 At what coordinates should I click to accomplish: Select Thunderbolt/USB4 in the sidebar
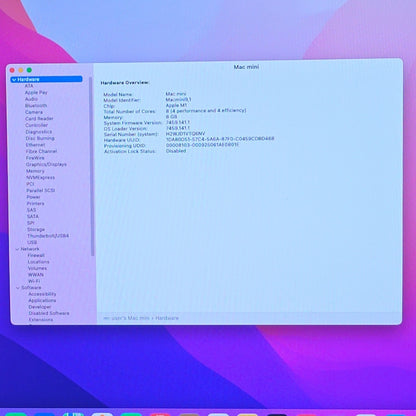point(48,236)
